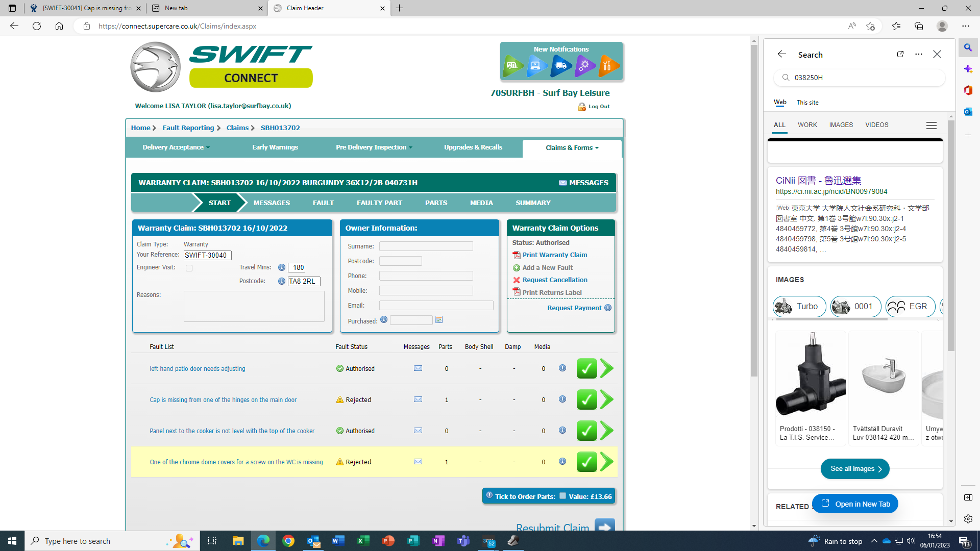Image resolution: width=980 pixels, height=551 pixels.
Task: Click the orange tools notification icon
Action: pyautogui.click(x=608, y=66)
